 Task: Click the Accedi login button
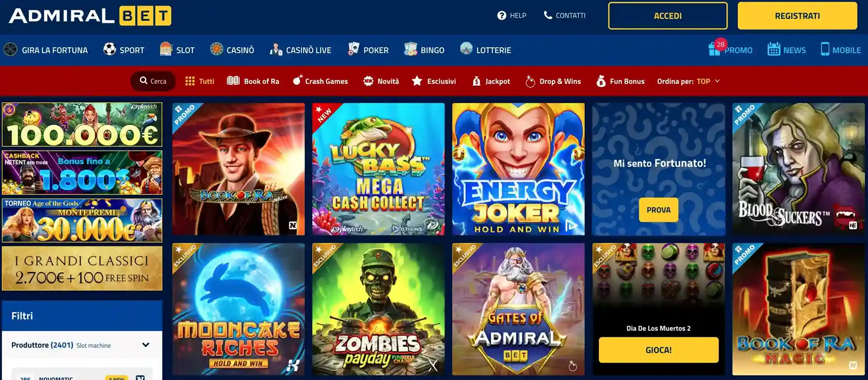point(668,16)
